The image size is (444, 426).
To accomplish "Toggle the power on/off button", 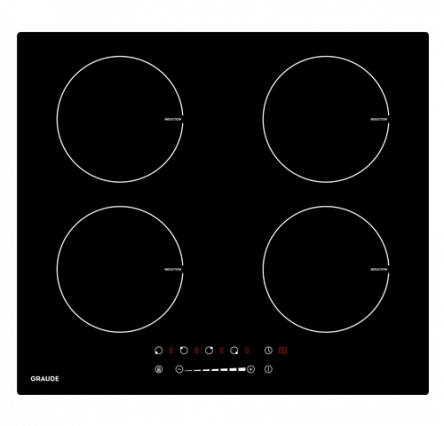I will click(268, 369).
